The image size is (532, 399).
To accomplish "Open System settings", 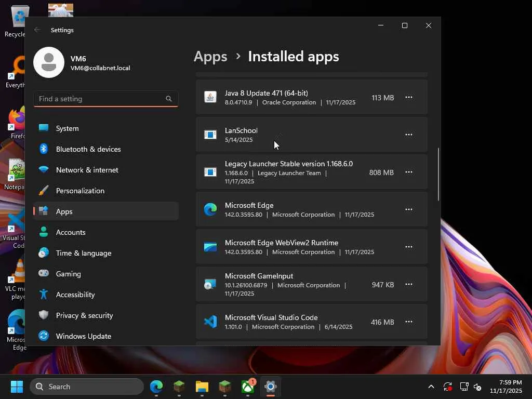I will 106,128.
